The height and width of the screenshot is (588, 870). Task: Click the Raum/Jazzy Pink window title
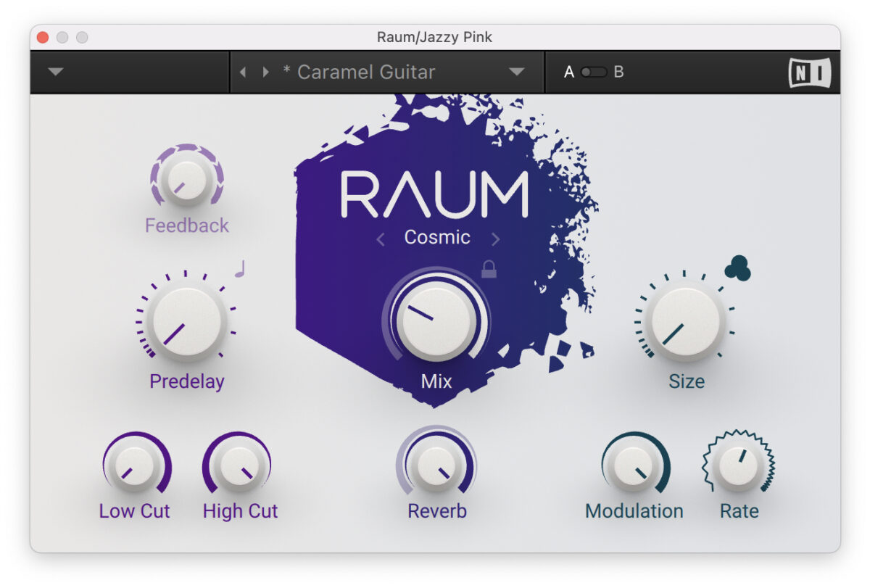click(435, 37)
